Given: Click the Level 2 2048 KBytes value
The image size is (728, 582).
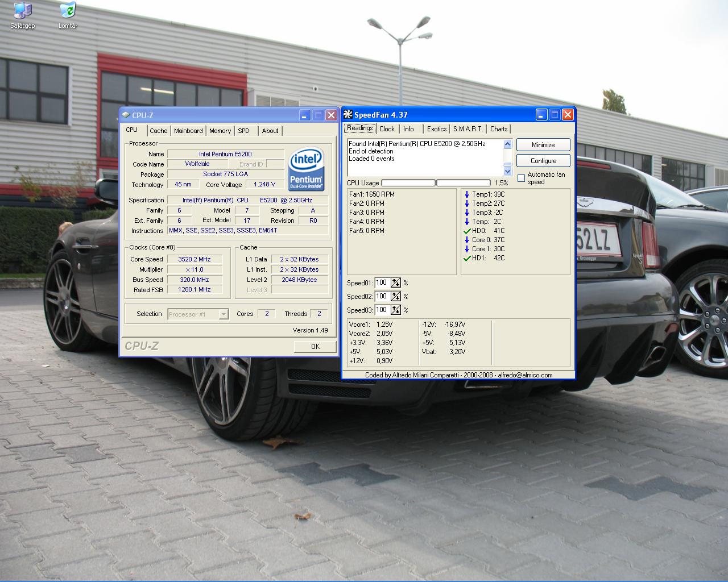Looking at the screenshot, I should [300, 280].
